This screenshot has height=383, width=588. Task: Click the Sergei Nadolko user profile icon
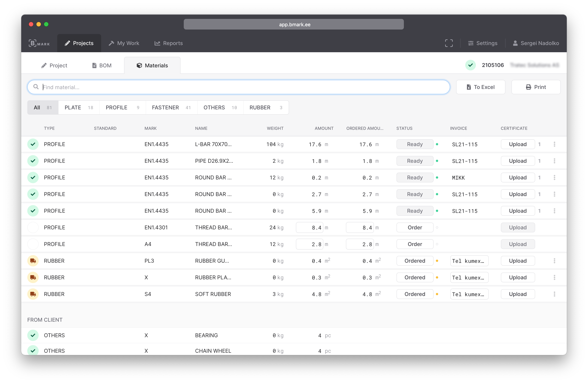pos(515,43)
